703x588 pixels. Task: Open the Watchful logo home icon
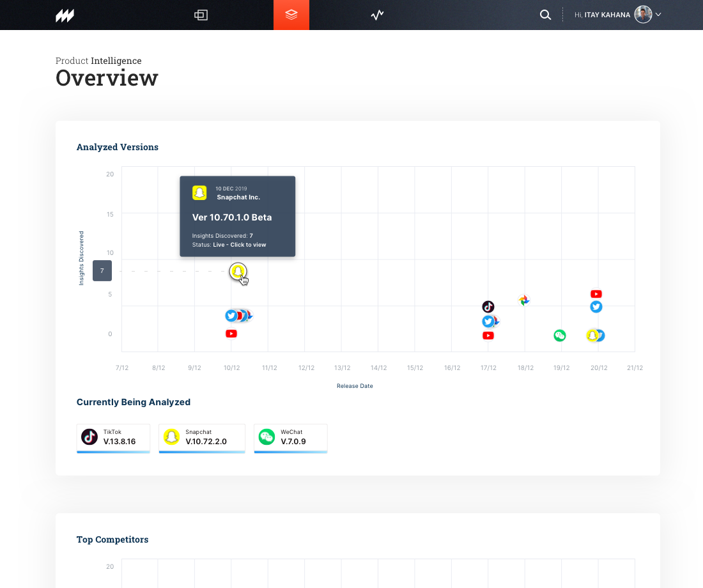[x=64, y=15]
